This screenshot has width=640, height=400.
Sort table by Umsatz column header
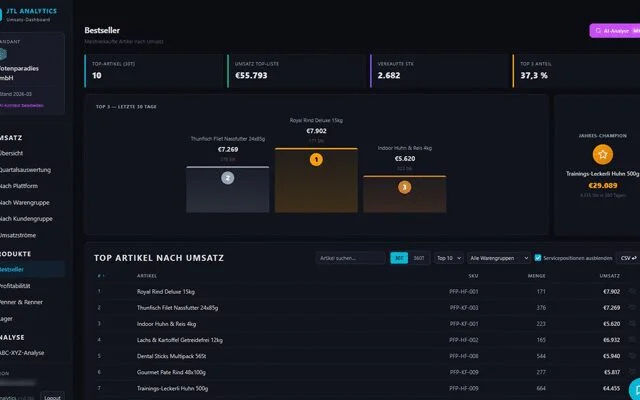[x=609, y=275]
